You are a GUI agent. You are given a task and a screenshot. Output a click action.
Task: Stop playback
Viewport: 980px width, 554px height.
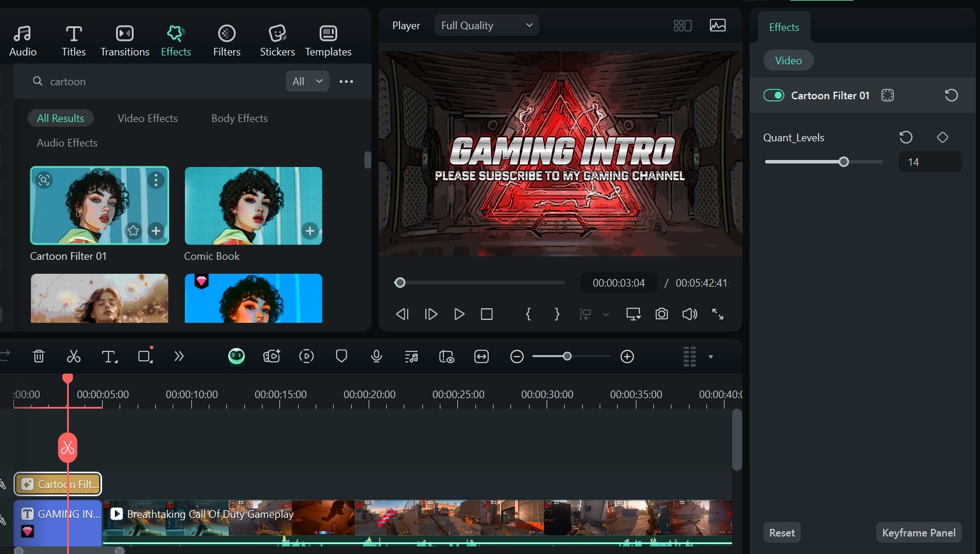487,314
